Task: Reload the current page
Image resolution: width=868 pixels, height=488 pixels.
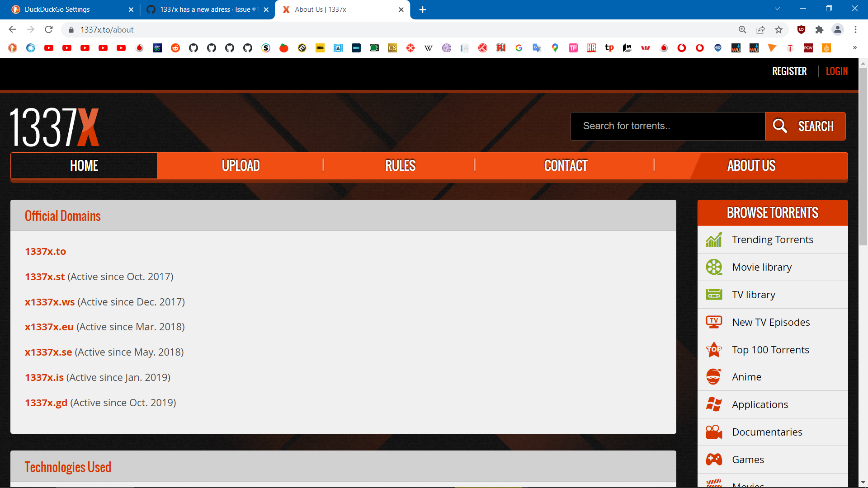Action: (x=49, y=30)
